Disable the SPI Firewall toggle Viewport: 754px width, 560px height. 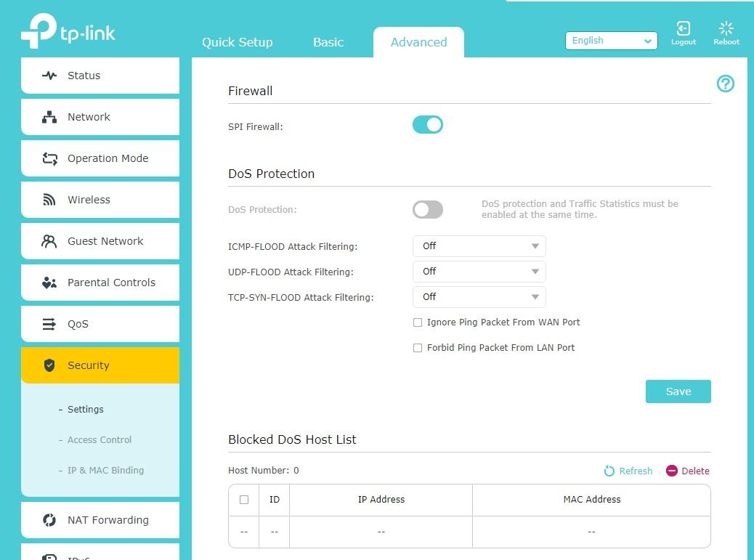428,125
